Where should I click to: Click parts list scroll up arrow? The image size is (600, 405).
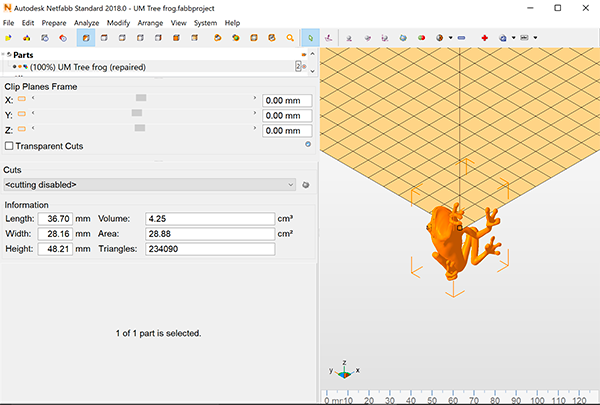[x=312, y=54]
